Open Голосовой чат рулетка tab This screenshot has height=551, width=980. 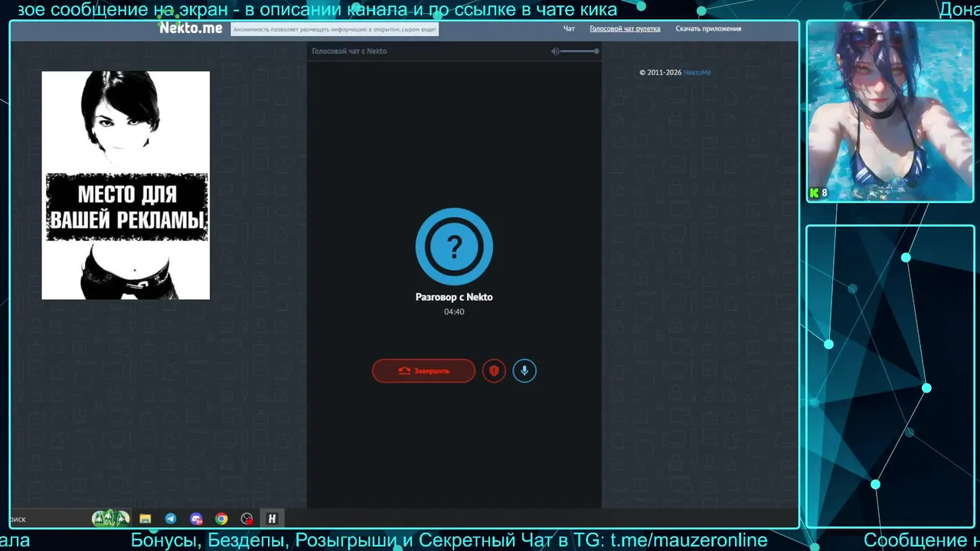[625, 28]
